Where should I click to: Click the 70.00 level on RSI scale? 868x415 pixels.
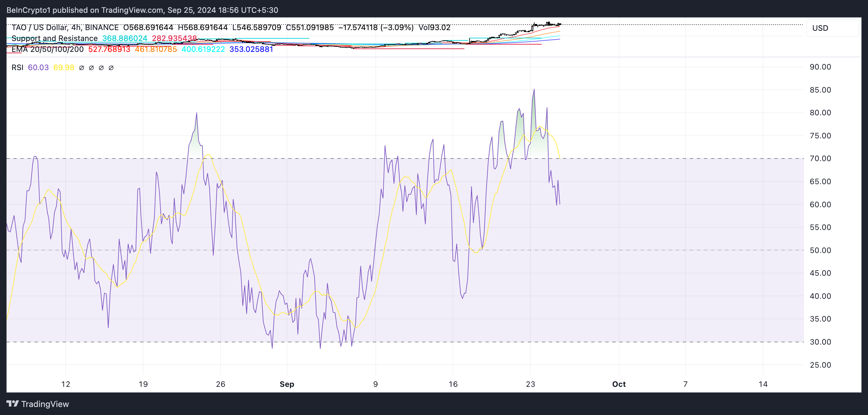tap(820, 158)
